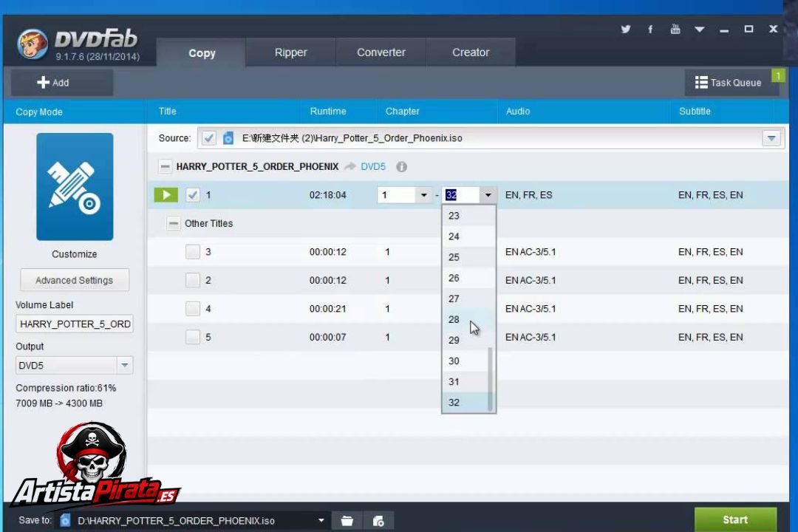Image resolution: width=798 pixels, height=532 pixels.
Task: Collapse the HARRY_POTTER_5_ORDER_PHOENIX group
Action: (165, 166)
